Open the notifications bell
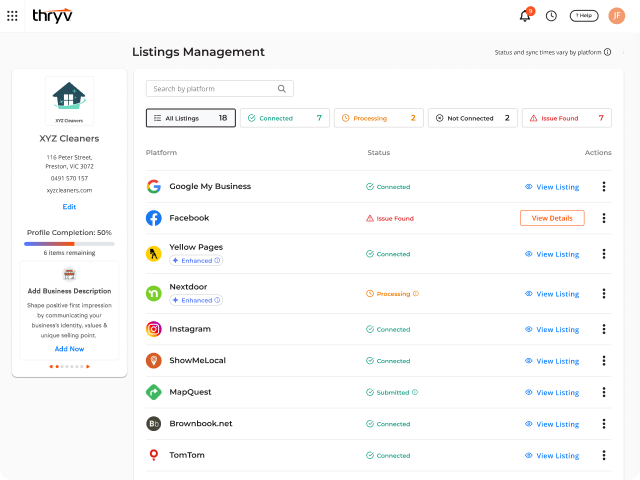This screenshot has height=480, width=640. coord(525,16)
